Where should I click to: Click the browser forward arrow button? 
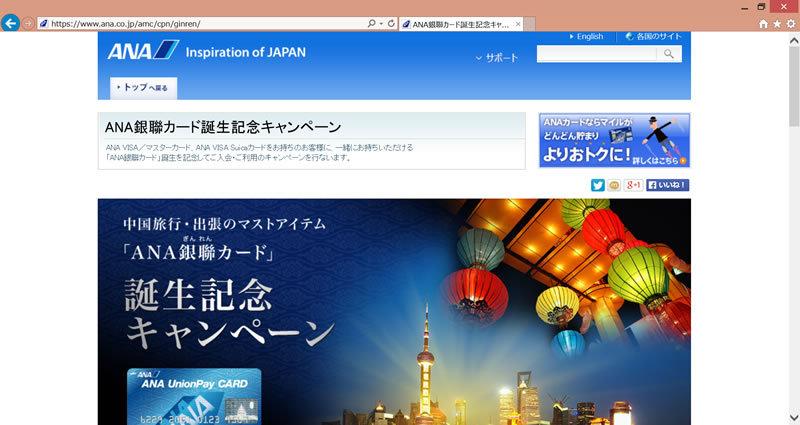click(28, 23)
